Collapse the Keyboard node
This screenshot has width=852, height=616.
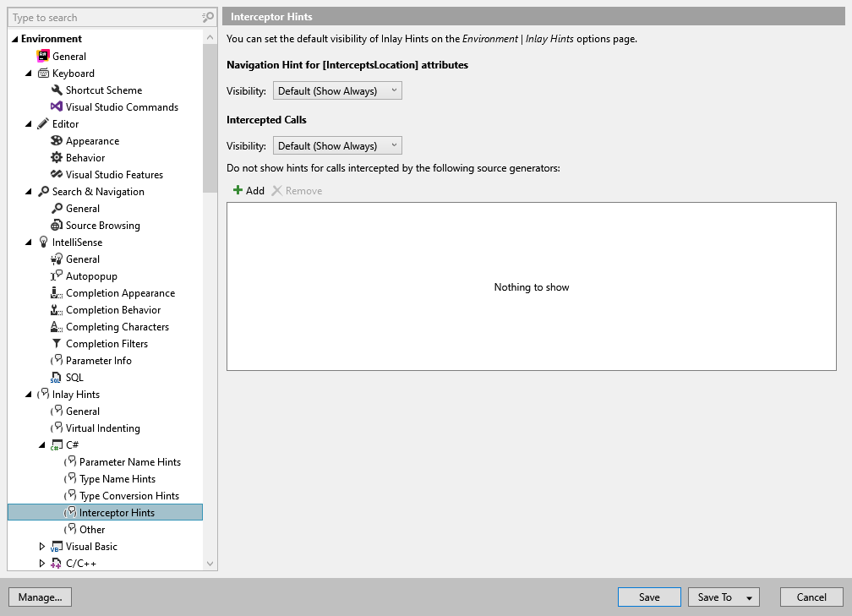click(29, 74)
